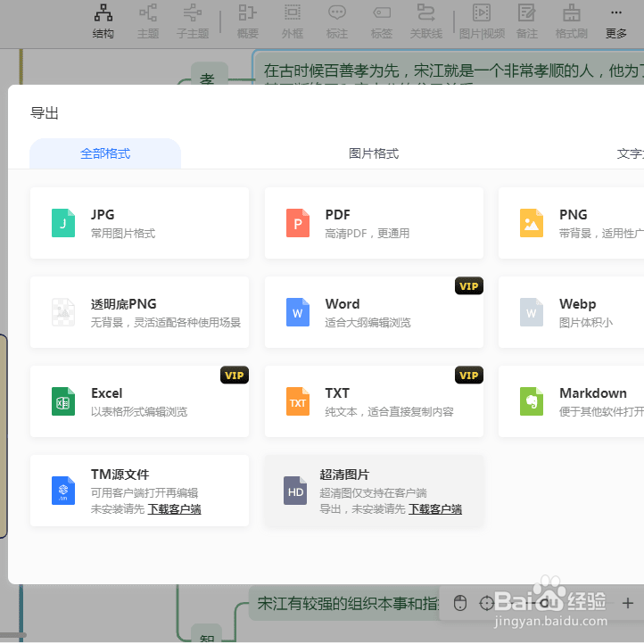Click the blue Word file icon
This screenshot has height=644, width=644.
point(298,312)
